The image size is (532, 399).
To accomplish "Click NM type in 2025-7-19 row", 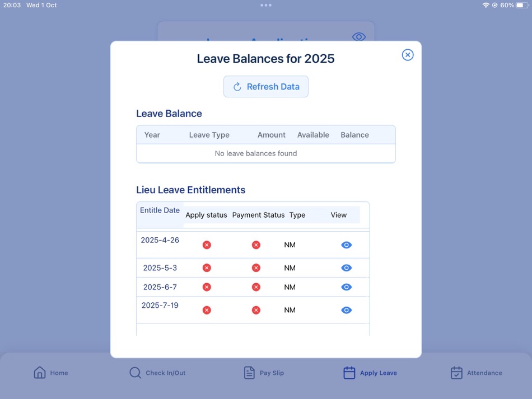I will tap(290, 310).
